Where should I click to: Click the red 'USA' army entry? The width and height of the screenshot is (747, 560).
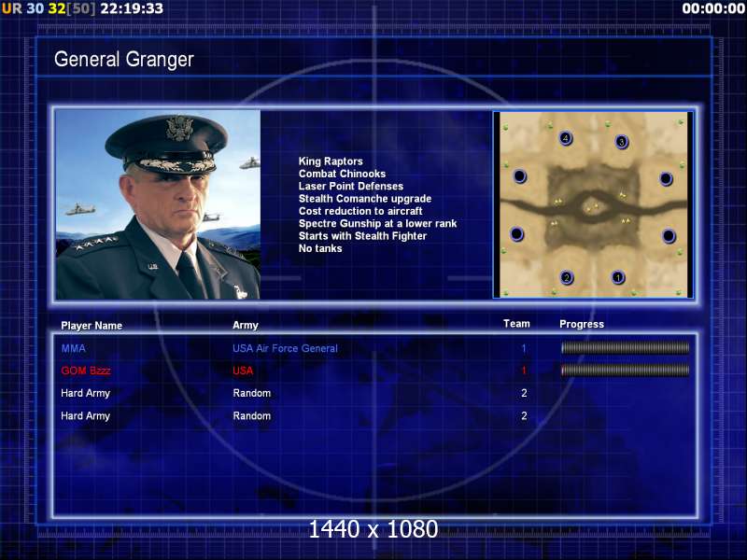coord(243,371)
